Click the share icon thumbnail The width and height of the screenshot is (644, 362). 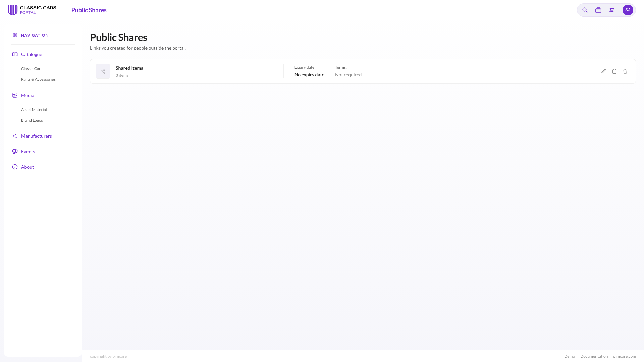(103, 71)
